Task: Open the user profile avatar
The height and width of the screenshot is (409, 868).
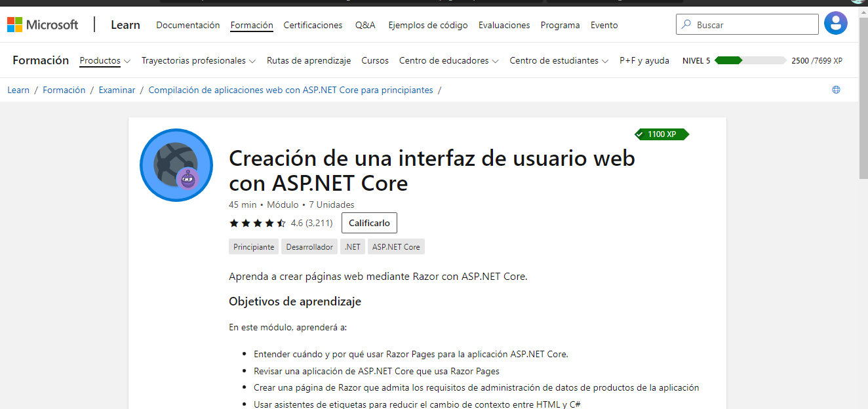Action: coord(835,24)
